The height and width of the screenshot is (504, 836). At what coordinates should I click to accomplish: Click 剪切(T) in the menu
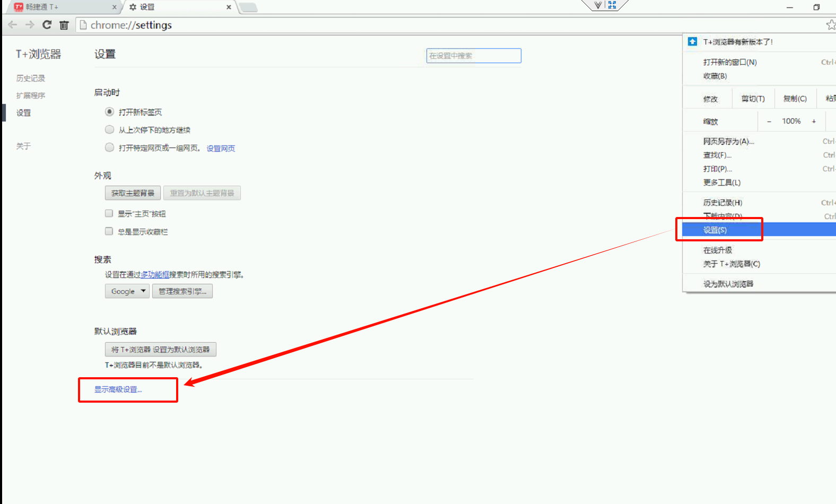point(753,99)
